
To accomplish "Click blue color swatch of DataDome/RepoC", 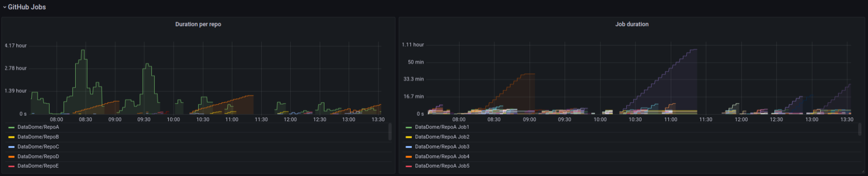I will pyautogui.click(x=12, y=147).
